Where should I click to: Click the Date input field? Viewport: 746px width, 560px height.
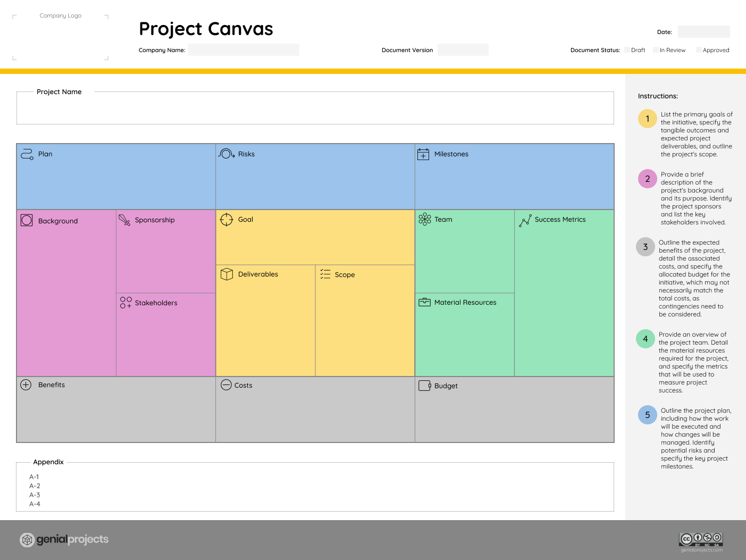(703, 31)
